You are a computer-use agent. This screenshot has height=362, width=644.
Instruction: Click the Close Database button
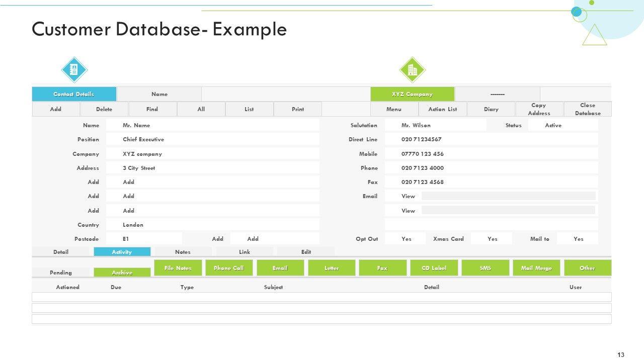coord(587,109)
